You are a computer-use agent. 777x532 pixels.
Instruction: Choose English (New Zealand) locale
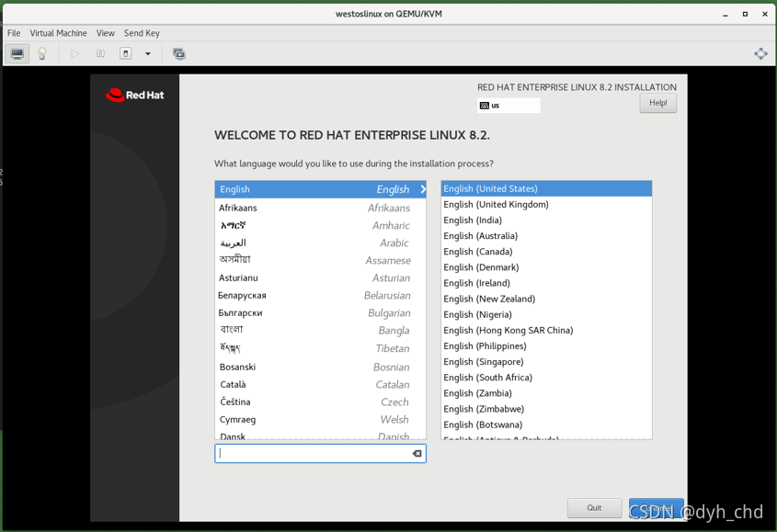[x=546, y=299]
